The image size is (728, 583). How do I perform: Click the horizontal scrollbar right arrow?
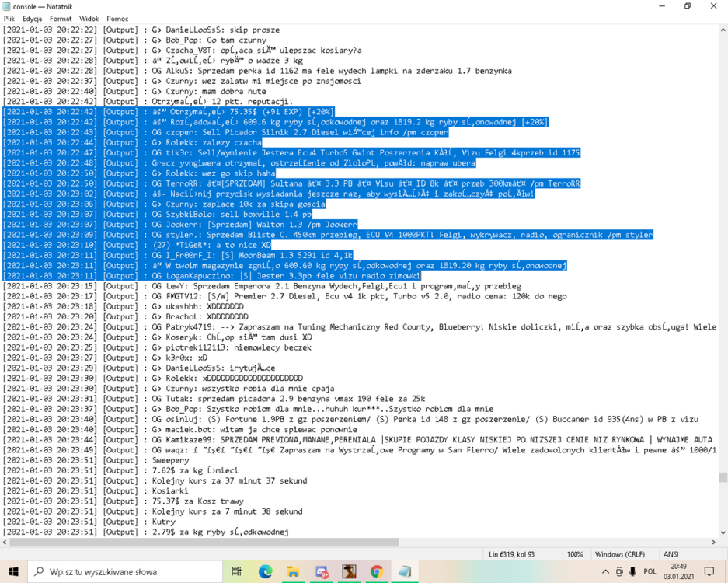click(x=714, y=542)
